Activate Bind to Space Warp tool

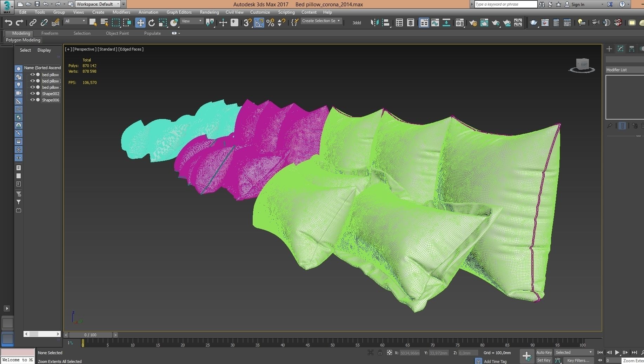(55, 23)
